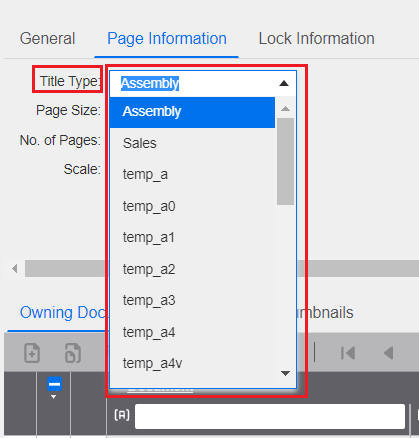419x438 pixels.
Task: Switch to the General tab
Action: [x=47, y=38]
